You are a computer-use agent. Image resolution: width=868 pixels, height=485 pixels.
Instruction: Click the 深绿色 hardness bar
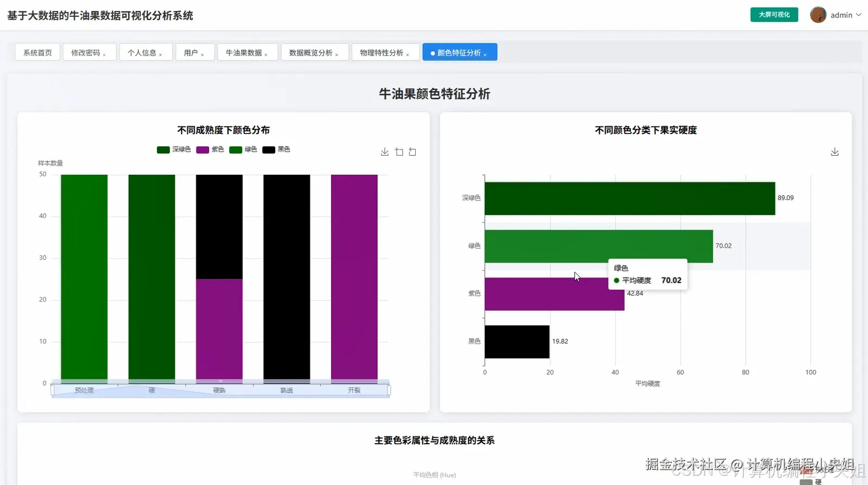point(630,199)
